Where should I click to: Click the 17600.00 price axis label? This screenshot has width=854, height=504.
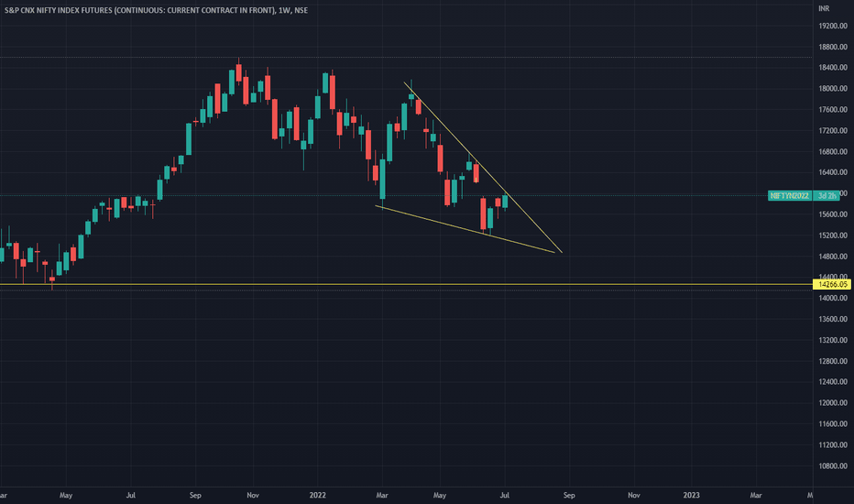click(x=833, y=110)
